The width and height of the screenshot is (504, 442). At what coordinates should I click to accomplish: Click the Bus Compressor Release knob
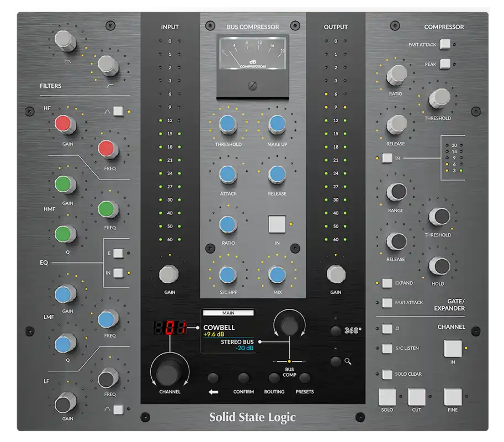pyautogui.click(x=277, y=175)
